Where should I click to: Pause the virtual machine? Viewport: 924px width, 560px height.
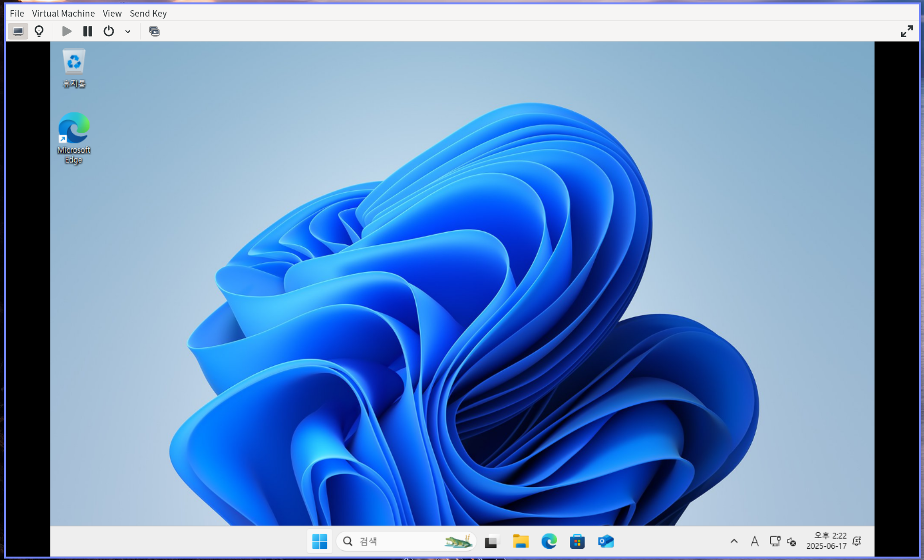pos(88,31)
